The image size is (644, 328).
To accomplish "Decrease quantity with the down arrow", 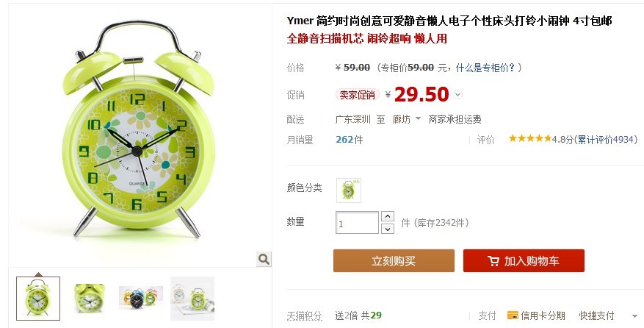I will (x=387, y=229).
